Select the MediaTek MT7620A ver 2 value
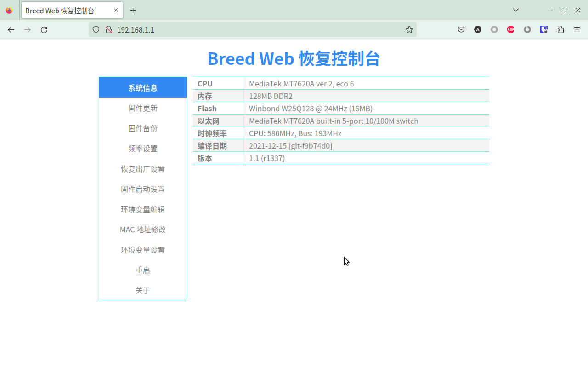Screen dimensions: 588x368 click(x=301, y=84)
